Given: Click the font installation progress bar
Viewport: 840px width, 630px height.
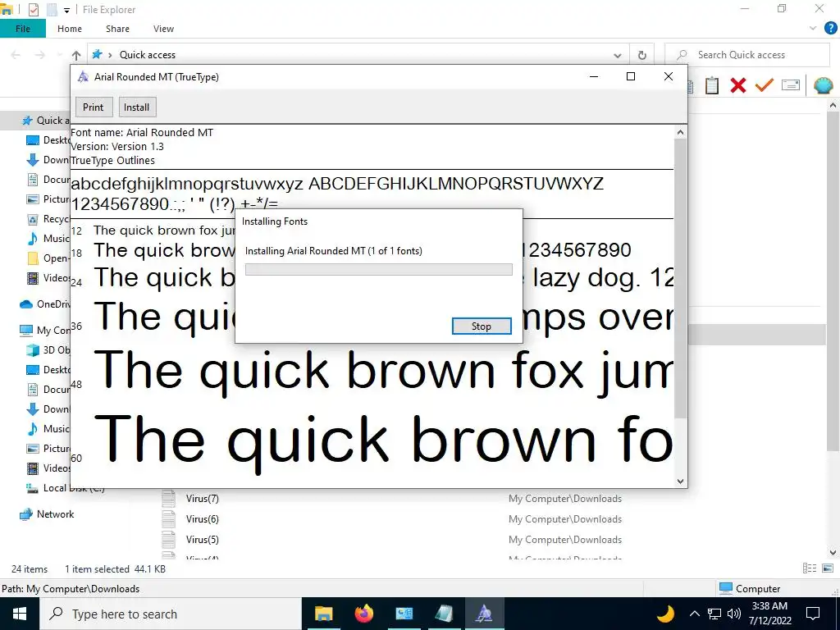Looking at the screenshot, I should [379, 269].
